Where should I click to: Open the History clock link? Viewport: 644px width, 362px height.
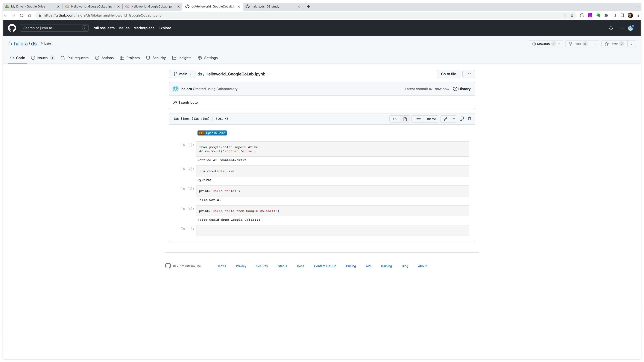pyautogui.click(x=462, y=89)
